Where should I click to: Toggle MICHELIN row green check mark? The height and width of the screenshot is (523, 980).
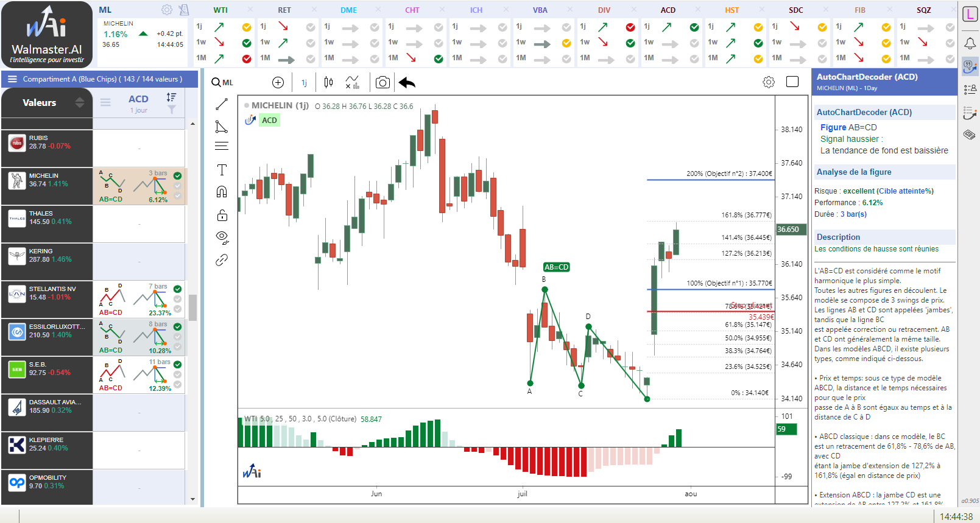coord(177,175)
